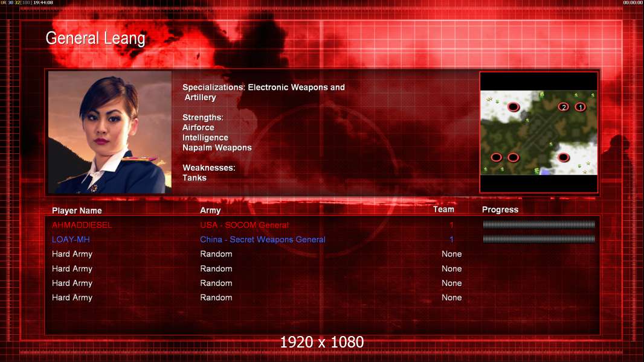This screenshot has height=362, width=644.
Task: Click the "Airforce" strength entry
Action: (x=198, y=127)
